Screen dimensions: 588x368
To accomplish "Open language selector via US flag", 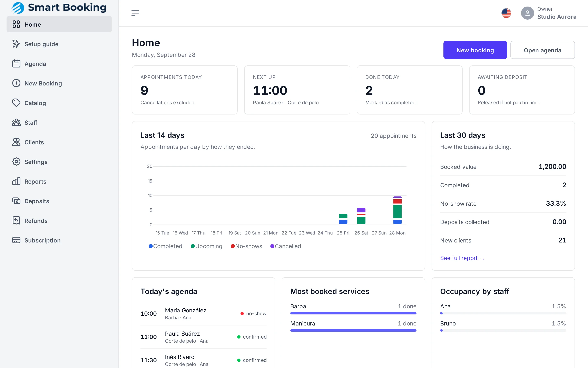I will click(506, 13).
